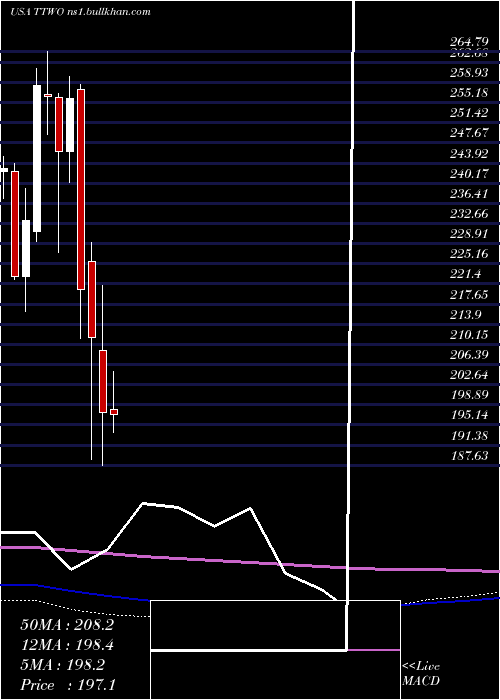This screenshot has height=700, width=500.
Task: Click the 255.18 price label
Action: (x=468, y=93)
